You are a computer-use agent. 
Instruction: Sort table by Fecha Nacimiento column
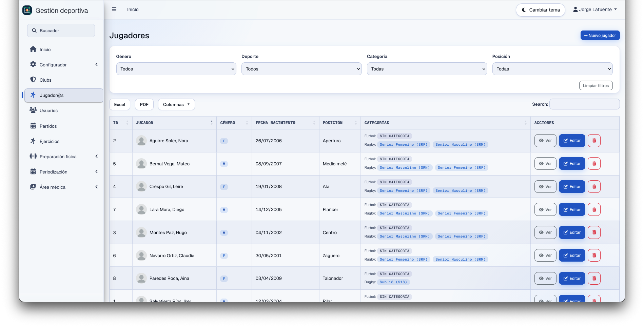tap(285, 123)
